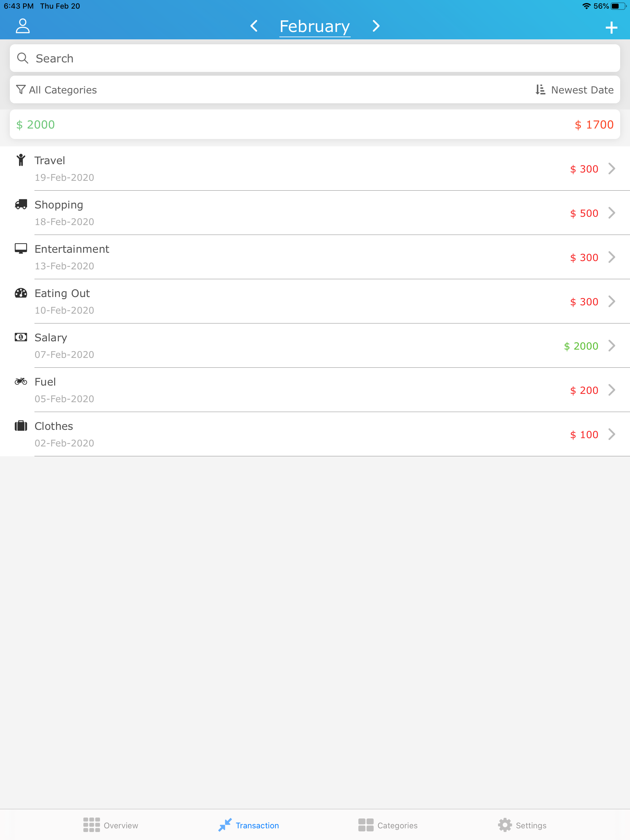Image resolution: width=630 pixels, height=840 pixels.
Task: Open the All Categories filter
Action: pos(57,90)
